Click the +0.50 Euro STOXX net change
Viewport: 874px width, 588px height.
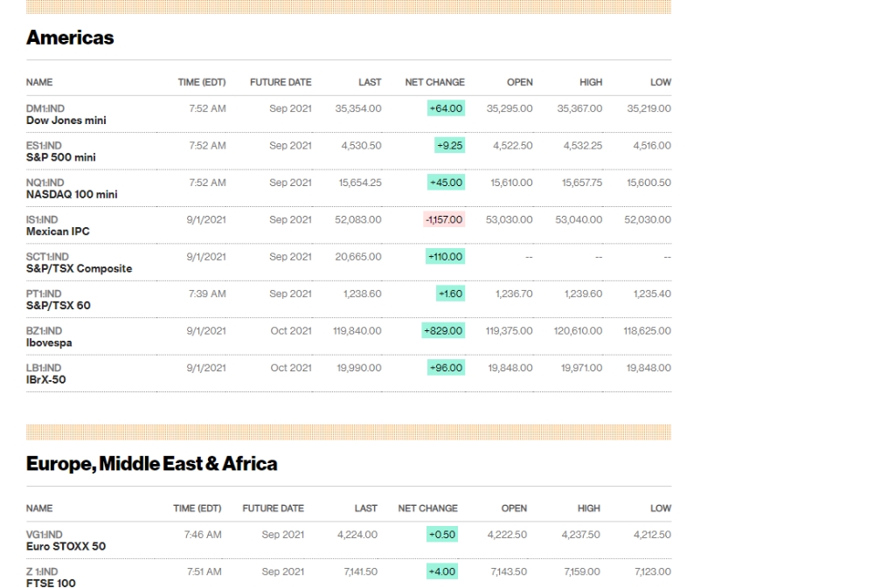tap(441, 535)
